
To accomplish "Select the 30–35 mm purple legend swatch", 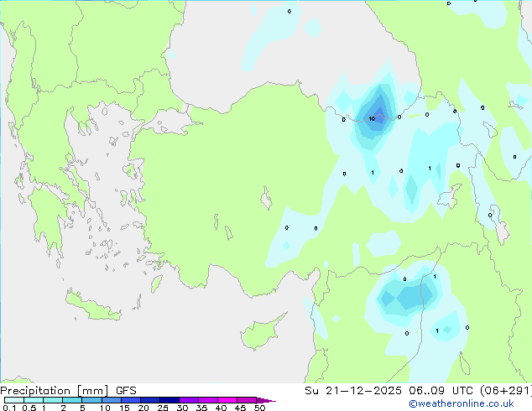I will pos(188,400).
